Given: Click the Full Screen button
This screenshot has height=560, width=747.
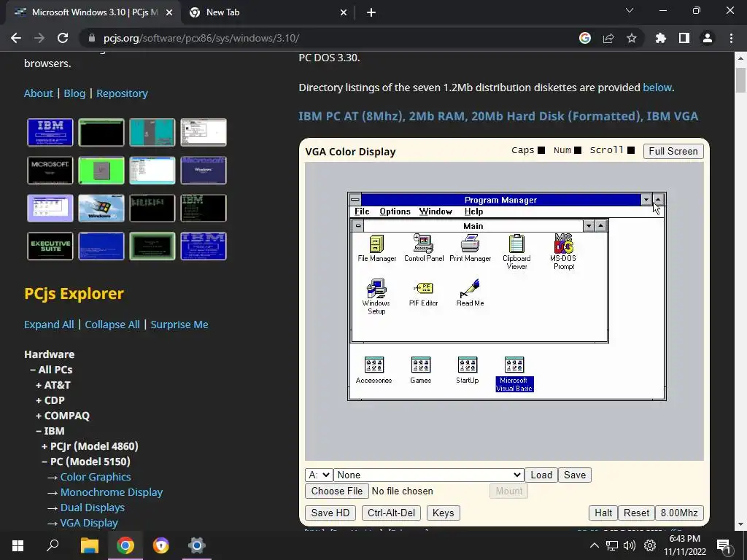Looking at the screenshot, I should (x=673, y=151).
